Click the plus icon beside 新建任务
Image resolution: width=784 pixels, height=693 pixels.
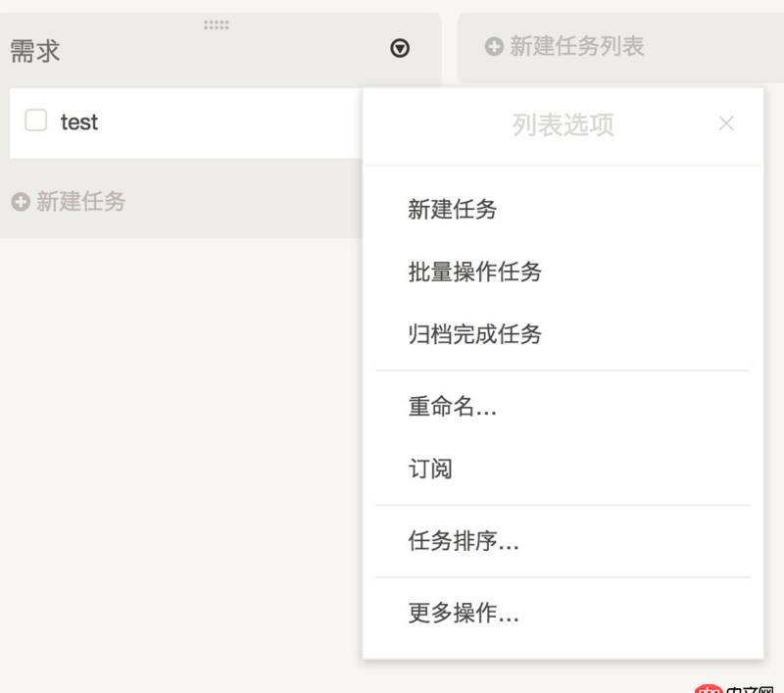(18, 202)
